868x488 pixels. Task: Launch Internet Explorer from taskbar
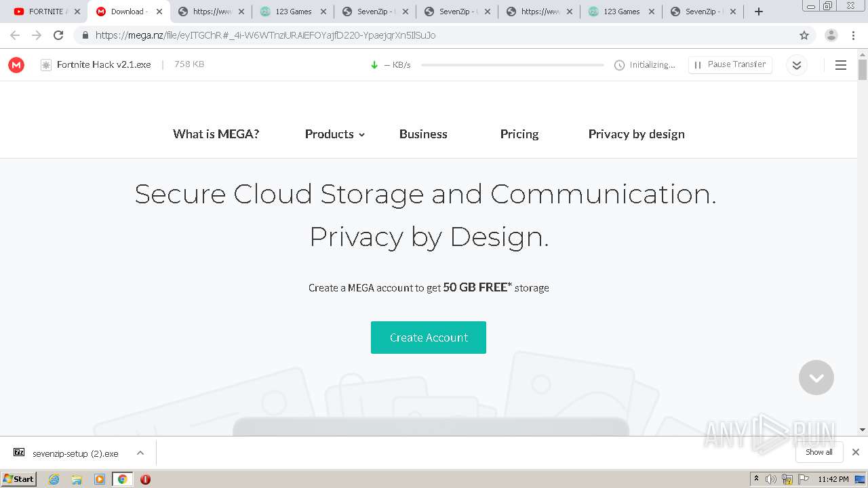(54, 479)
